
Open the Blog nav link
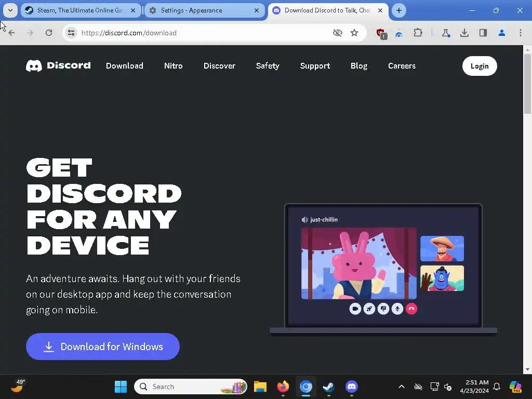tap(359, 66)
